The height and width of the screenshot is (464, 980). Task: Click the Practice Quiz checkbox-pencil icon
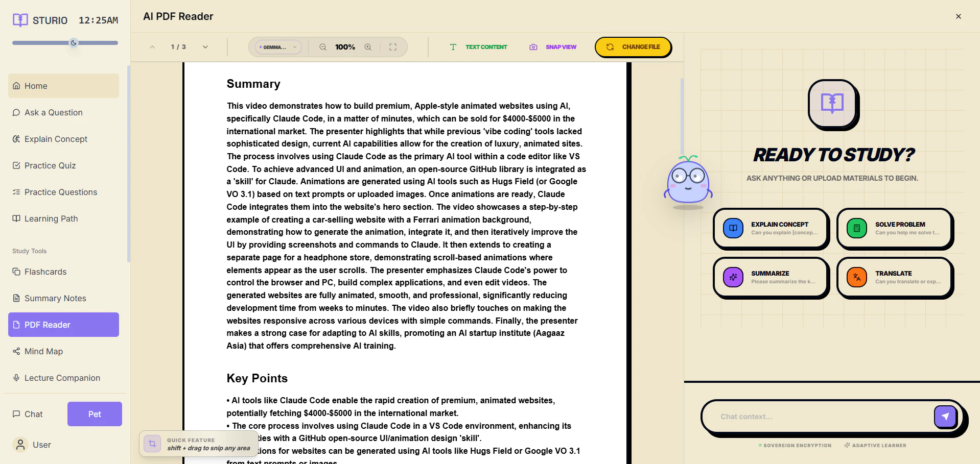16,165
